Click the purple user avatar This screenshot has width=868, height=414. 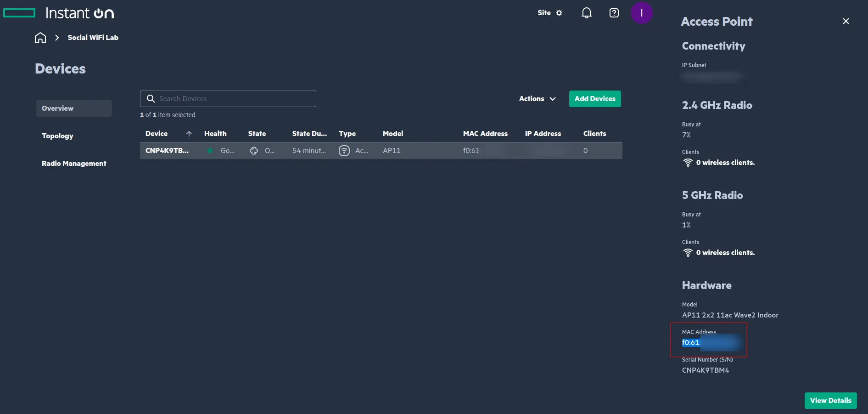(641, 13)
